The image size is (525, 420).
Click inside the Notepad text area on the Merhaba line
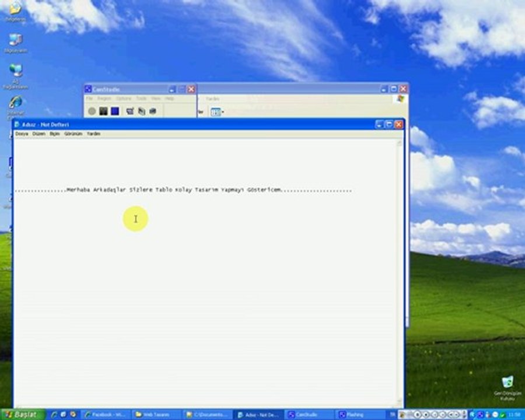[x=183, y=190]
